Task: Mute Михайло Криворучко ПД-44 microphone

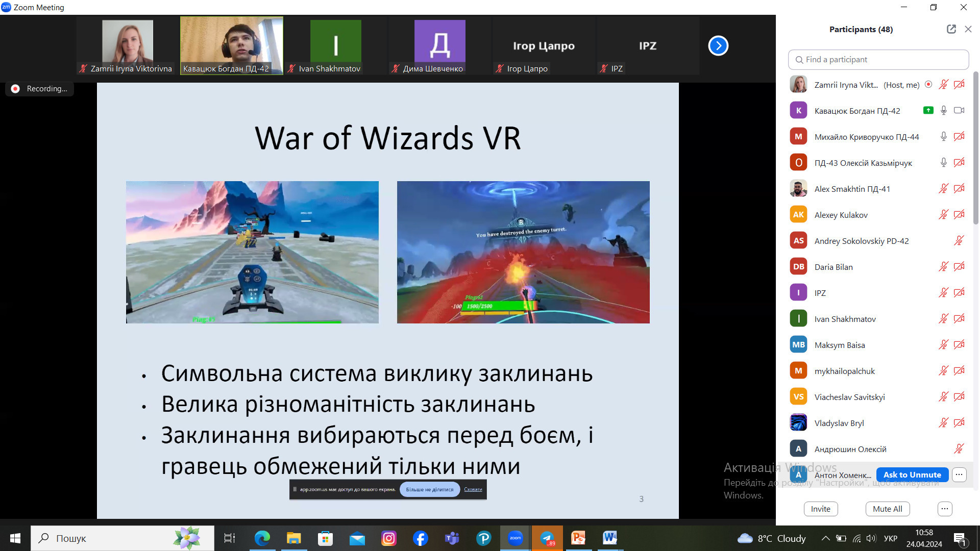Action: pyautogui.click(x=943, y=137)
